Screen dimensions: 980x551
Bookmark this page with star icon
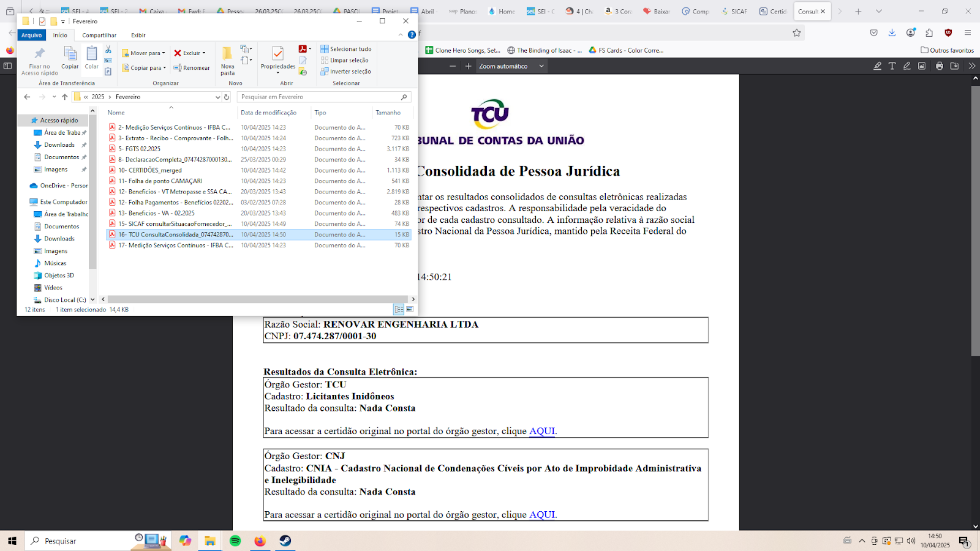pyautogui.click(x=796, y=33)
